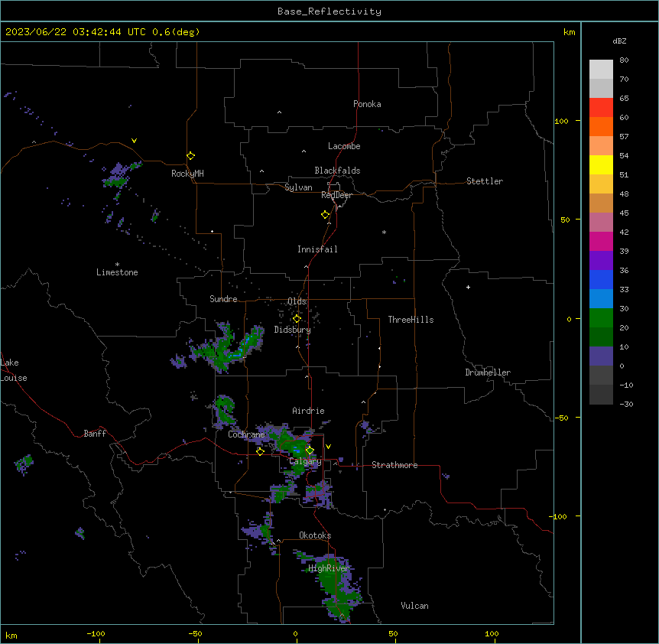
Task: Click the Didsbury label
Action: tap(293, 330)
